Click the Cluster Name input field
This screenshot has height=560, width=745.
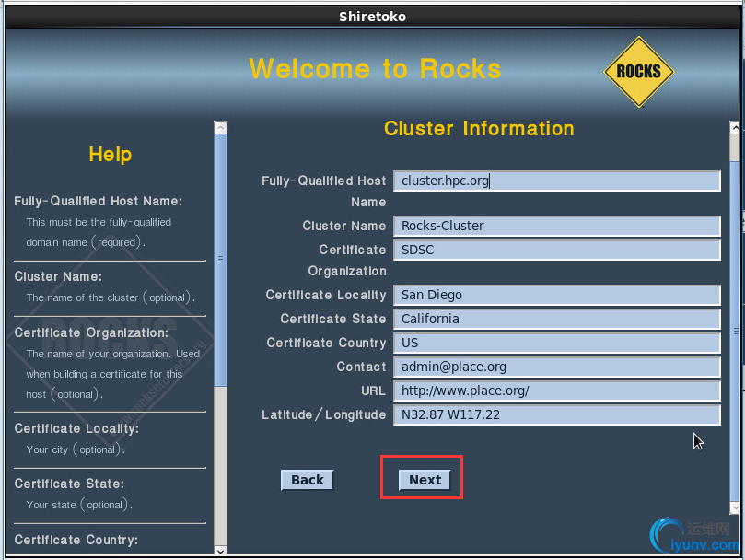(x=557, y=226)
